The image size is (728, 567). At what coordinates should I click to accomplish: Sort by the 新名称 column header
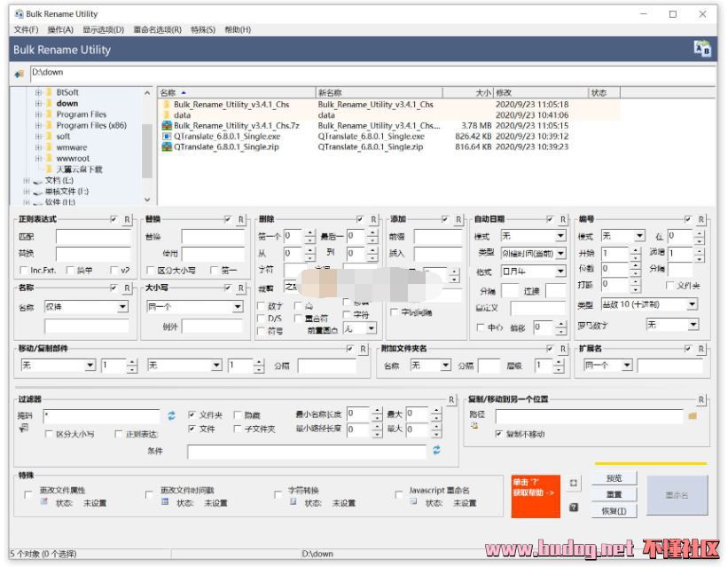tap(379, 93)
